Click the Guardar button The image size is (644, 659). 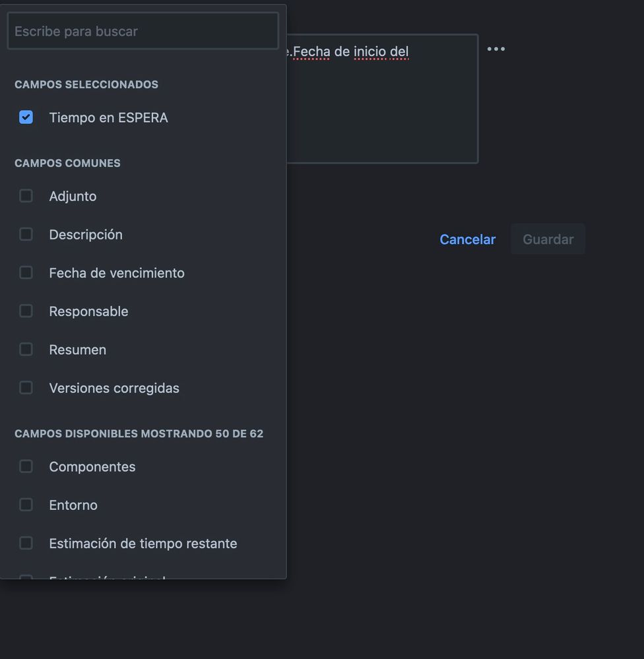coord(548,239)
